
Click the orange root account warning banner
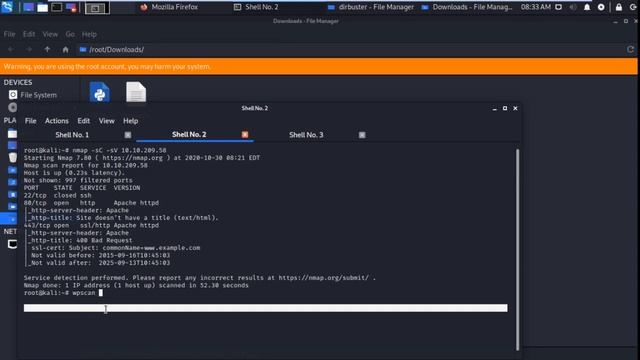318,67
